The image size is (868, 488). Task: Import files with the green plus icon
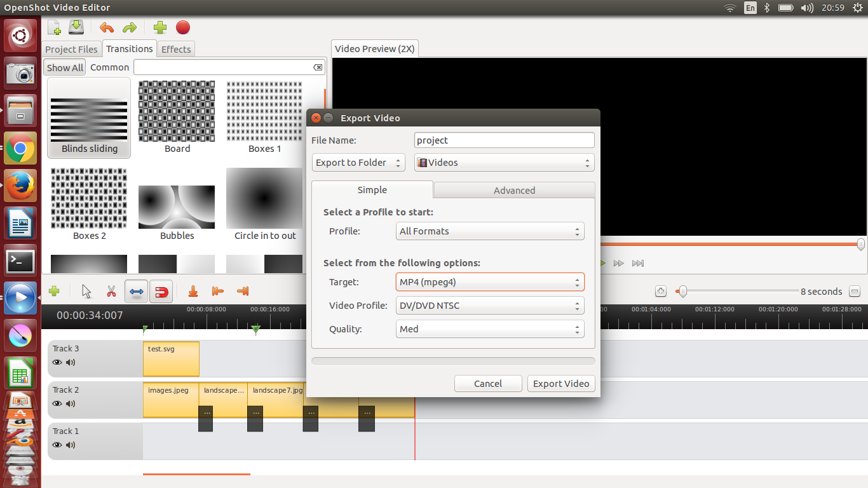tap(160, 27)
